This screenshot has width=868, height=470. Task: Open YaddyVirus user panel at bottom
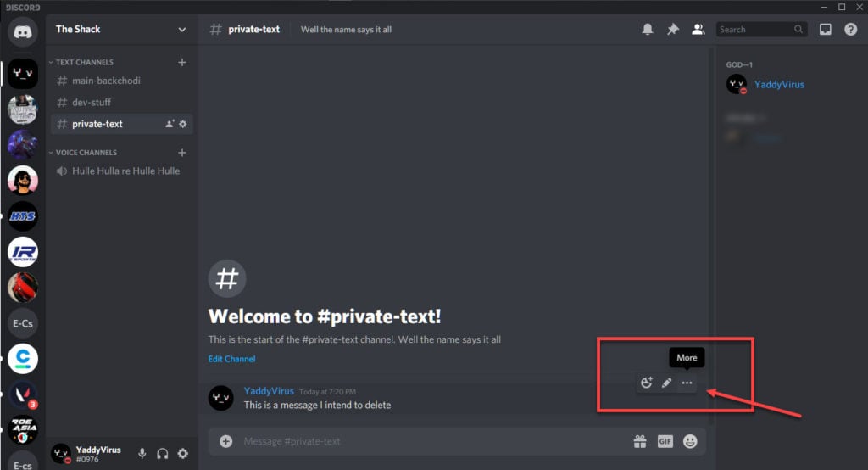click(x=87, y=453)
